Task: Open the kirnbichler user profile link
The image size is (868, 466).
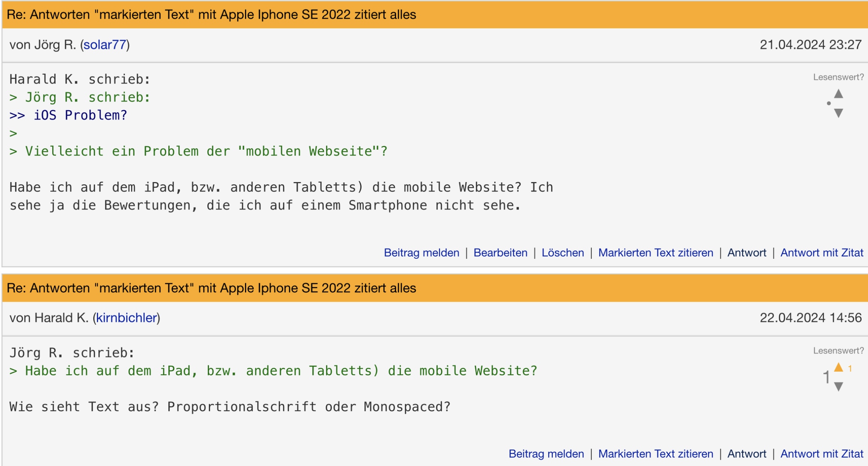Action: point(126,318)
